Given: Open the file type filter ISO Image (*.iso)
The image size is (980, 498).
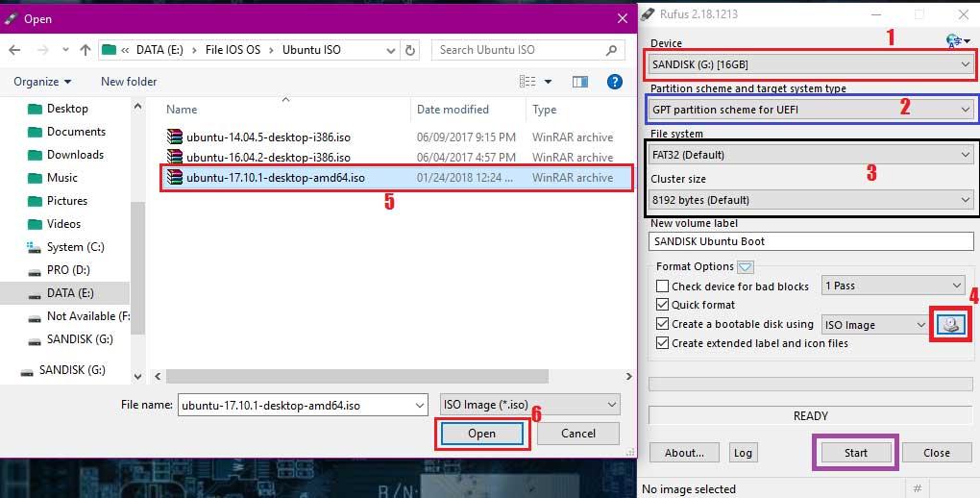Looking at the screenshot, I should point(530,405).
